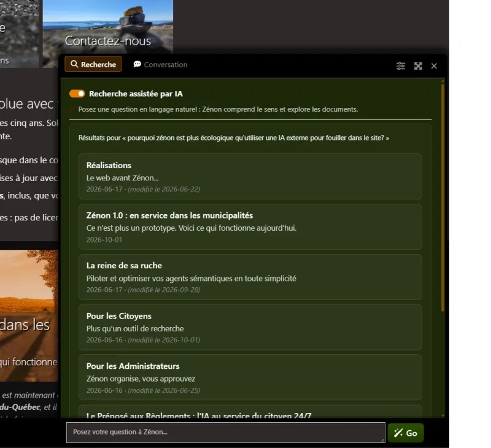The height and width of the screenshot is (448, 491).
Task: Submit the question with the Go button
Action: 406,433
